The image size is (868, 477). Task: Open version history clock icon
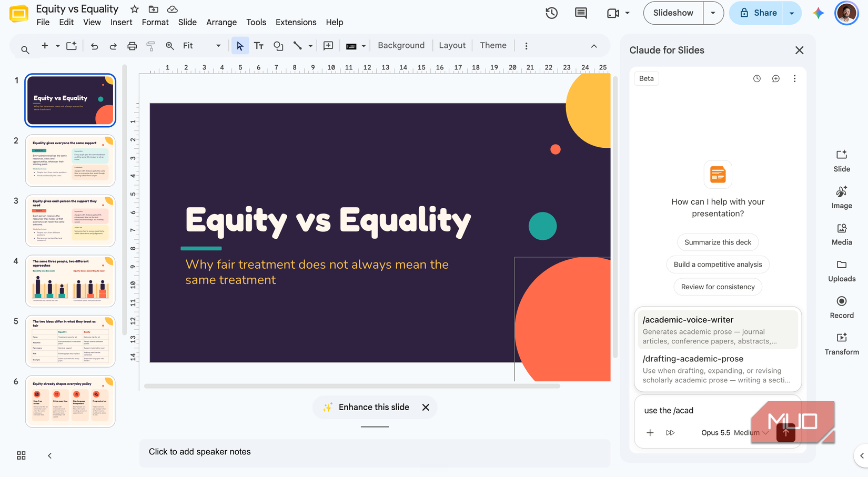pos(551,13)
